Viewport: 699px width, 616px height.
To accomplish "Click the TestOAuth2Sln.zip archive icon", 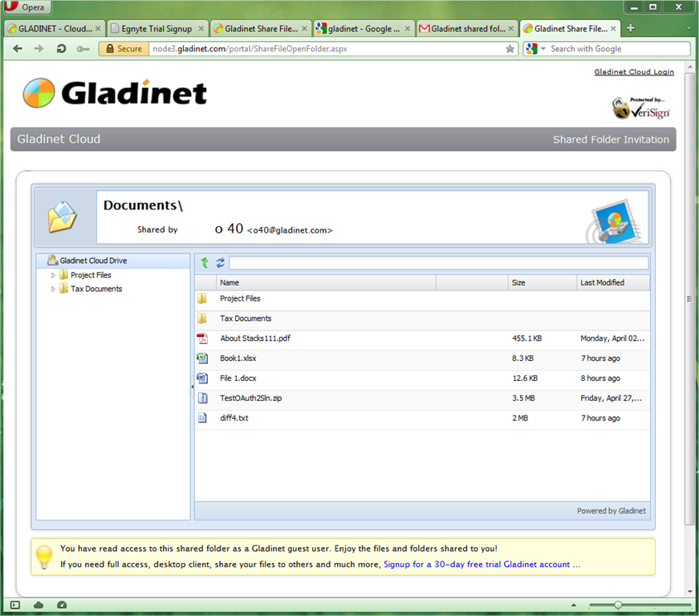I will (202, 398).
